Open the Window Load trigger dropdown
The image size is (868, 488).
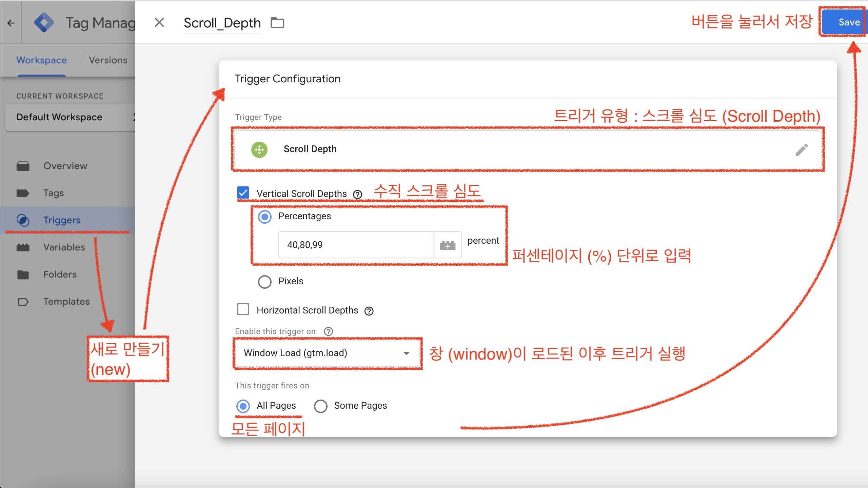click(408, 353)
